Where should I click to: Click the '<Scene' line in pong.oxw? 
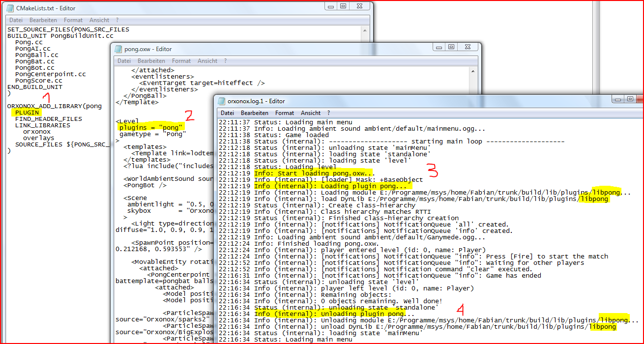click(x=135, y=198)
